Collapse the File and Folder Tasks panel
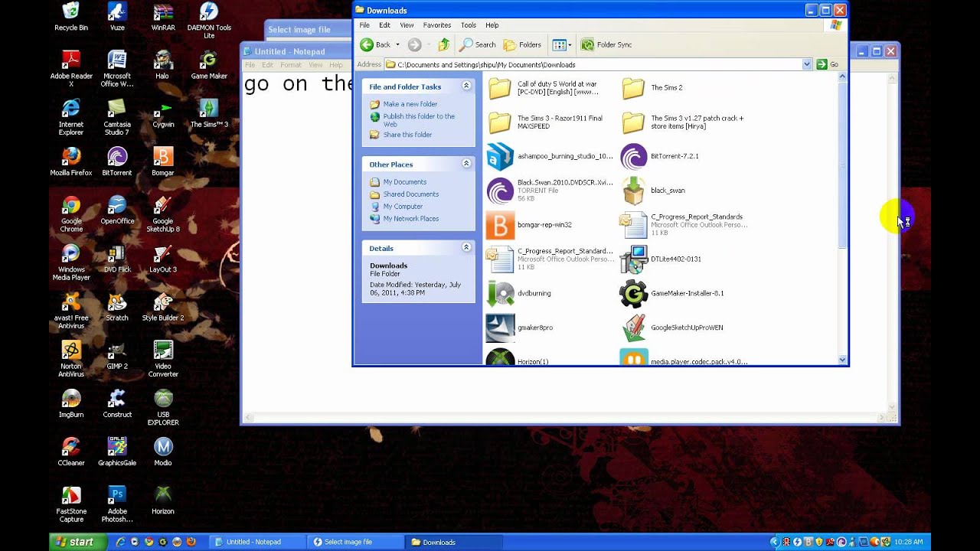This screenshot has height=551, width=980. click(x=465, y=86)
